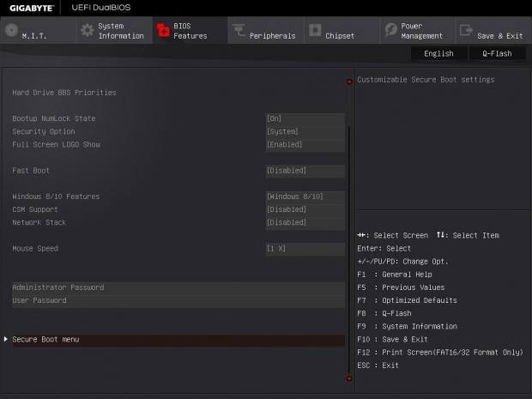Switch to System Information tab
This screenshot has width=532, height=399.
114,31
